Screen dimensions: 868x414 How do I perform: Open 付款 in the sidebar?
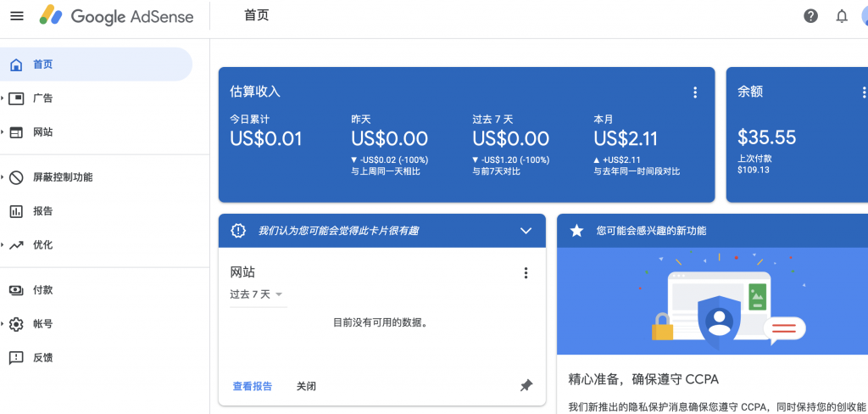(x=42, y=290)
